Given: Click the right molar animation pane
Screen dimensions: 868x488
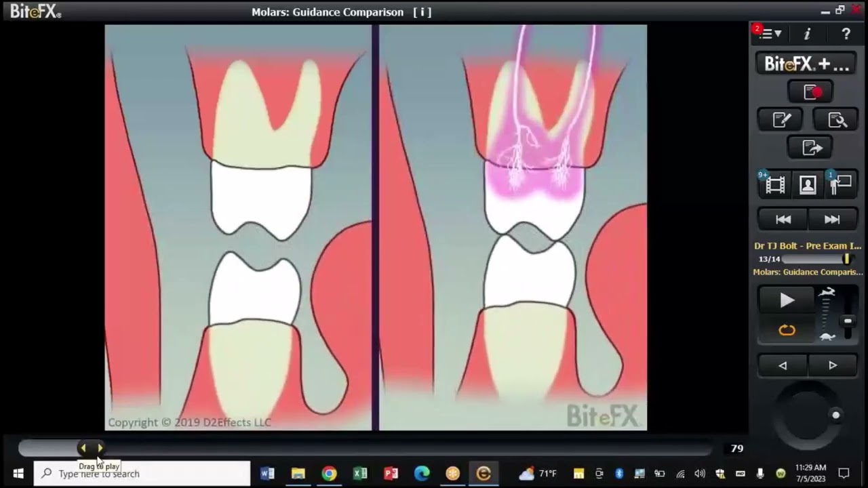Looking at the screenshot, I should tap(513, 228).
